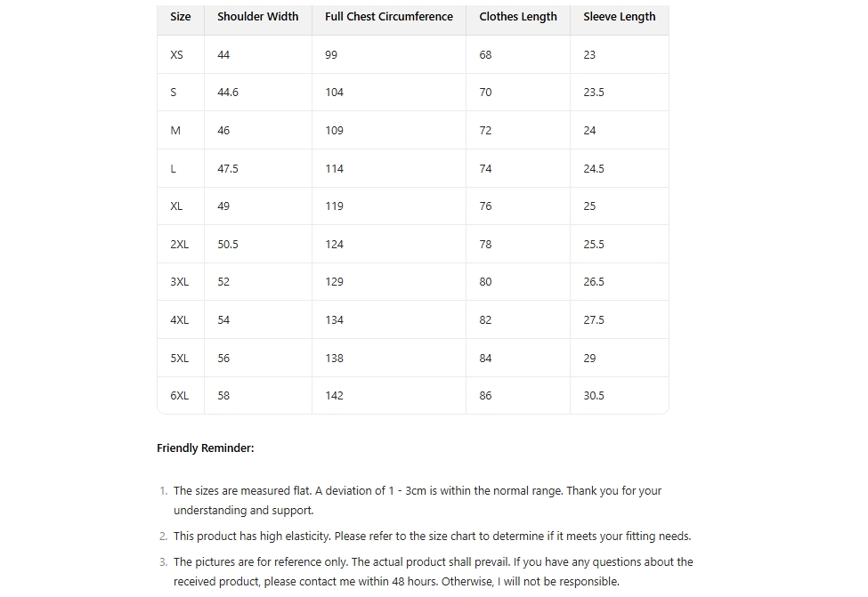The width and height of the screenshot is (868, 597).
Task: Click shoulder width value 44.6
Action: coord(228,93)
